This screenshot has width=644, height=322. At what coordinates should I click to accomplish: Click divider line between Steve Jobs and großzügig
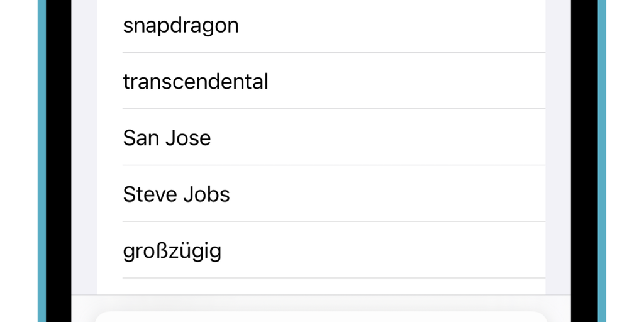pos(333,221)
